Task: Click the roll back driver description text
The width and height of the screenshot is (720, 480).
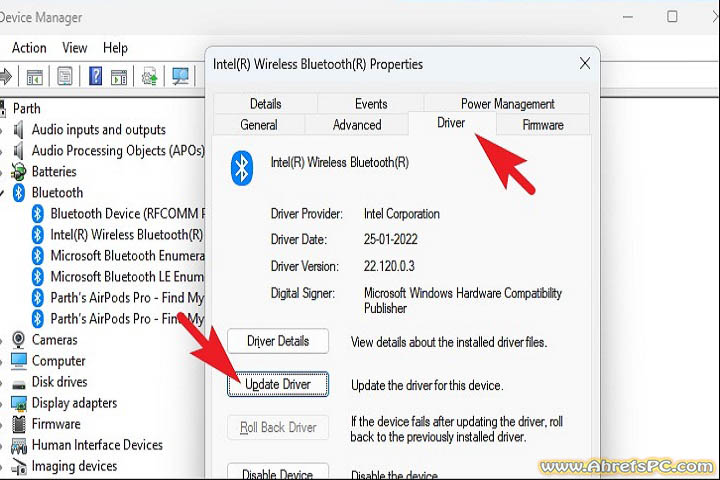Action: coord(457,429)
